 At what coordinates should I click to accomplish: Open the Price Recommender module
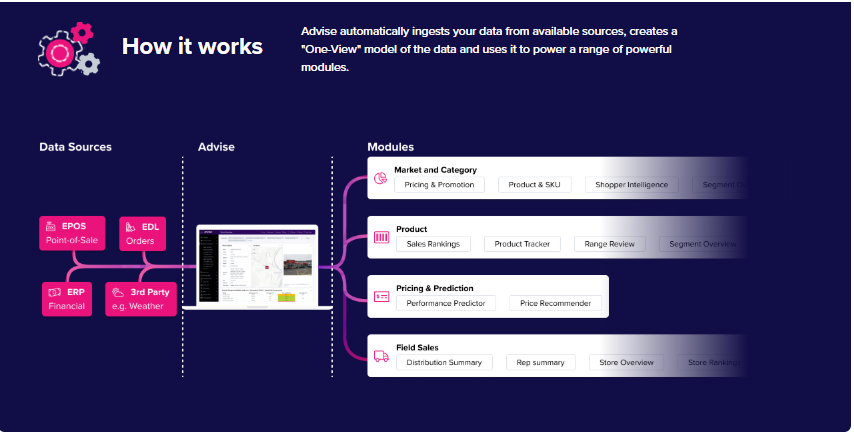(556, 303)
